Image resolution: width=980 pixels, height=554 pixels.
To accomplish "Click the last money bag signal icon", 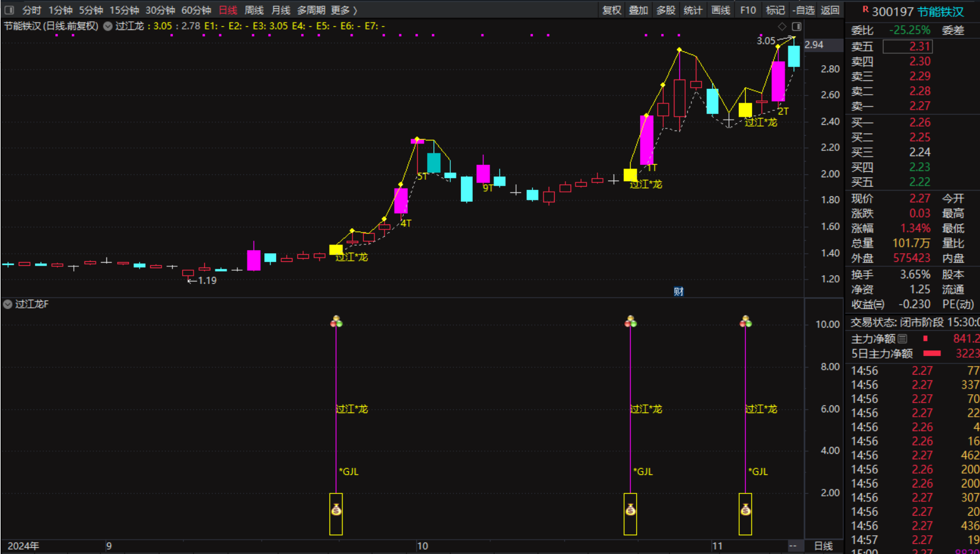I will (745, 510).
